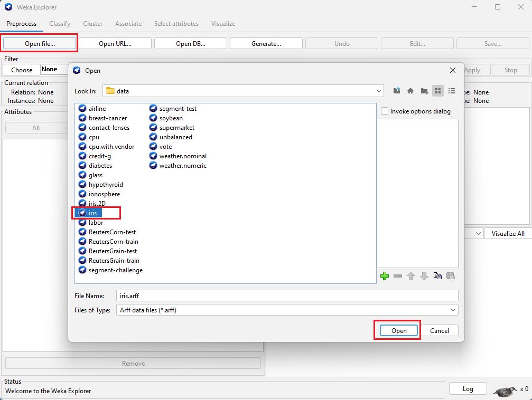Select the contact-lenses dataset file
The width and height of the screenshot is (532, 400).
(104, 128)
